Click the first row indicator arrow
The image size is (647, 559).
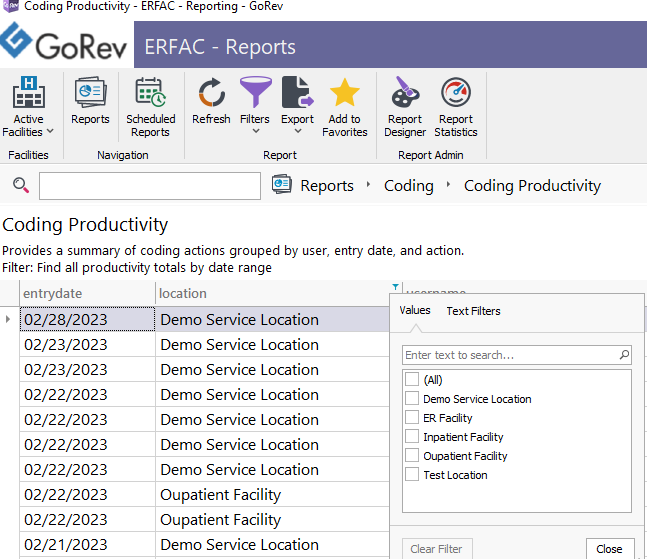click(7, 319)
